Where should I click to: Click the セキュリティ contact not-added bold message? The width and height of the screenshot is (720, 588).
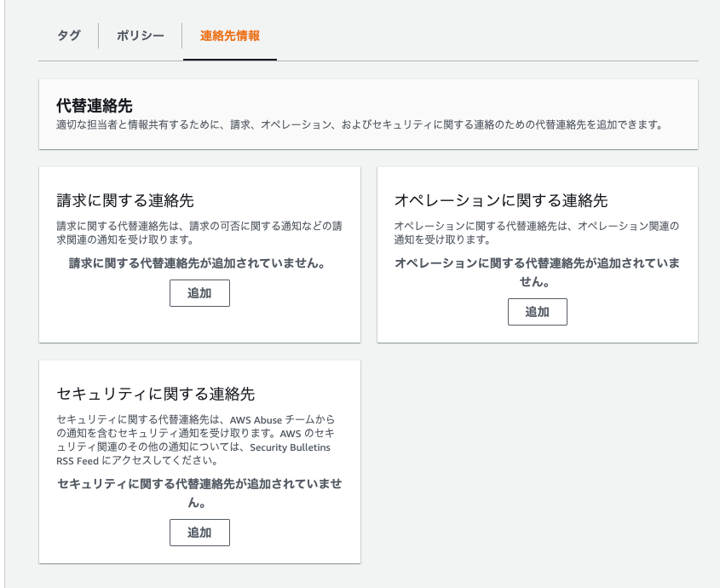pyautogui.click(x=199, y=492)
